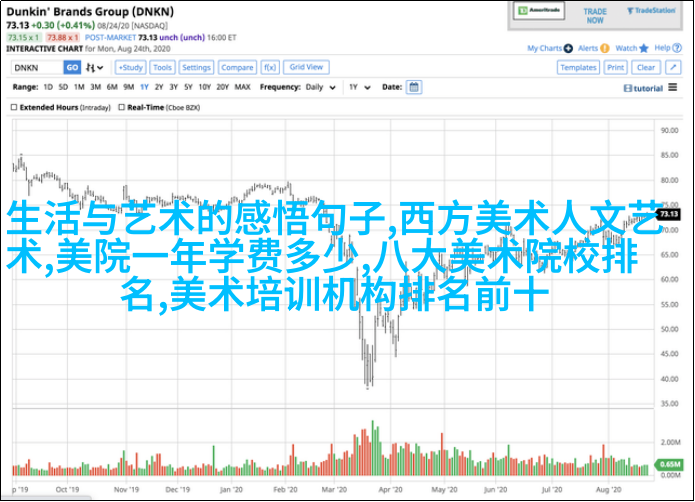
Task: Open the Frequency Daily dropdown
Action: [320, 87]
